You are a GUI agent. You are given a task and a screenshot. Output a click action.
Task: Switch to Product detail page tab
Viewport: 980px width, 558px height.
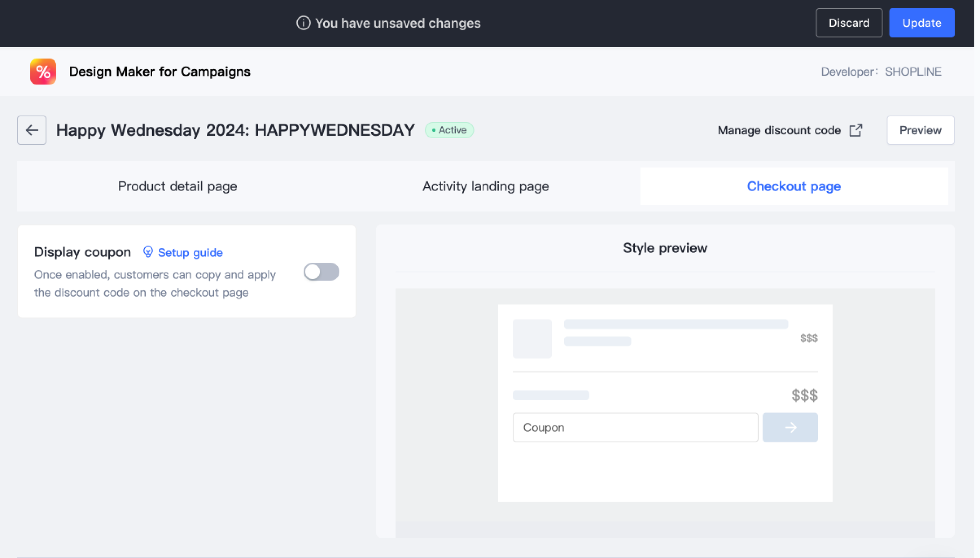[x=177, y=186]
